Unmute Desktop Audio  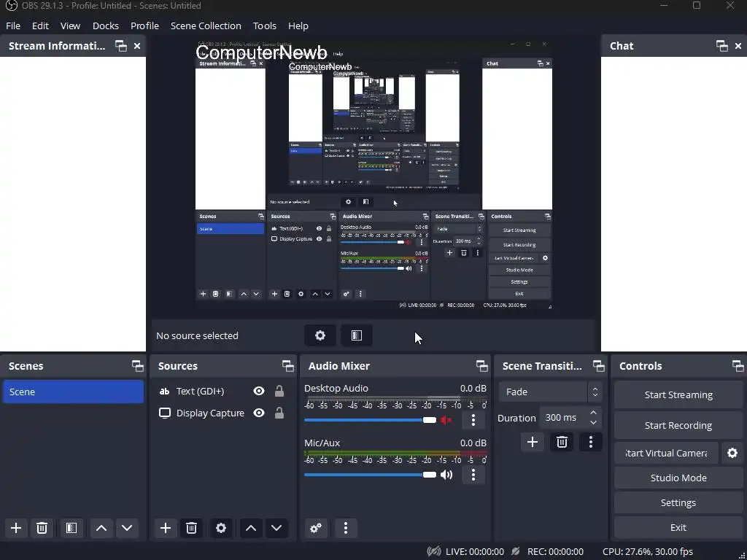coord(446,420)
